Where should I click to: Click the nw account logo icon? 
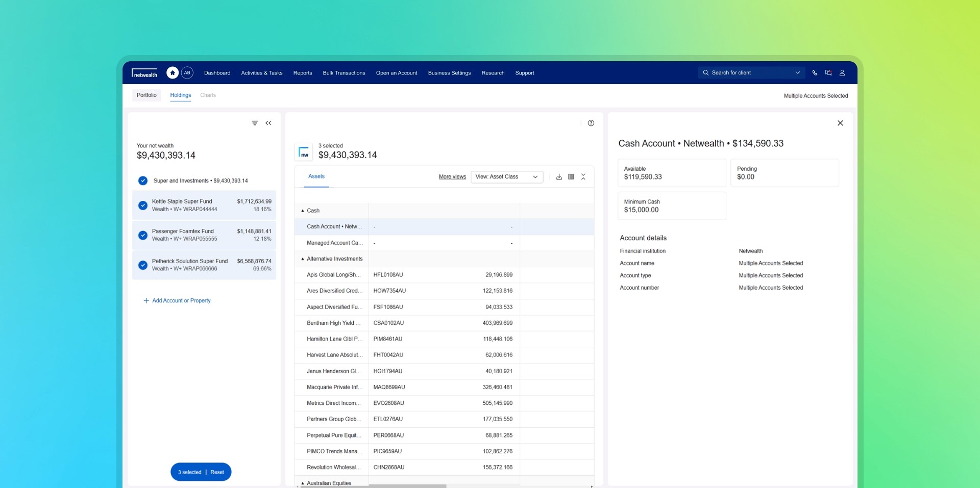[304, 152]
